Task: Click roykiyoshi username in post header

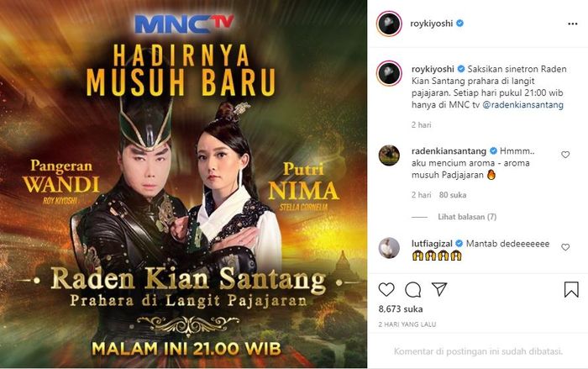Action: 431,24
